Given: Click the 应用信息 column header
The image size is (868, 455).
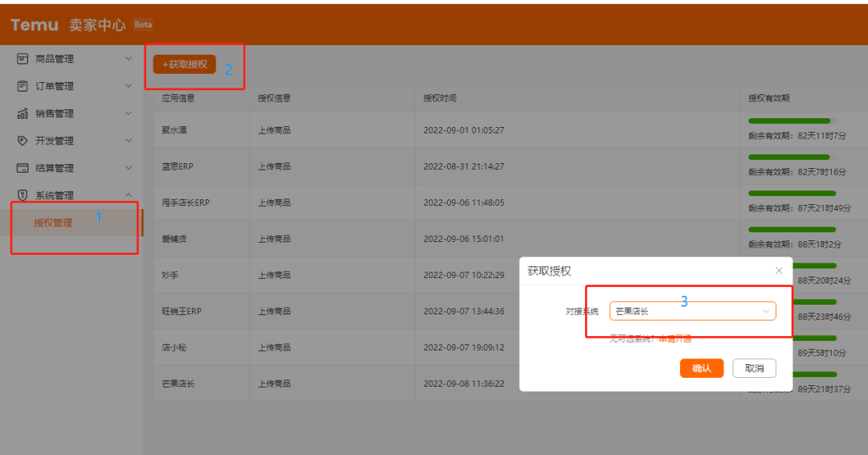Looking at the screenshot, I should click(178, 98).
